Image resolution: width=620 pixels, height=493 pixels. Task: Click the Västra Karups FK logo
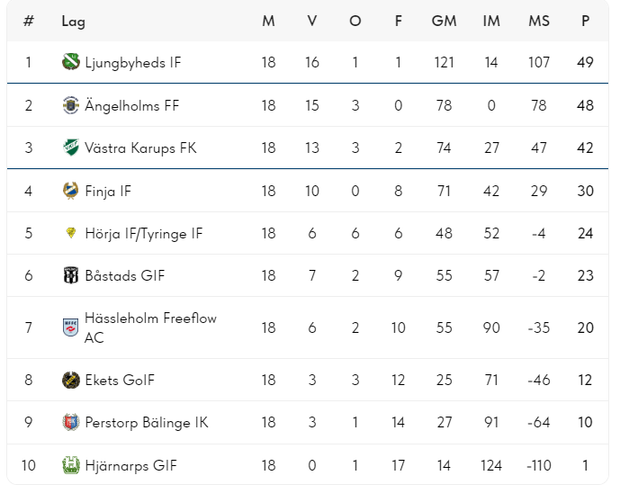click(71, 148)
